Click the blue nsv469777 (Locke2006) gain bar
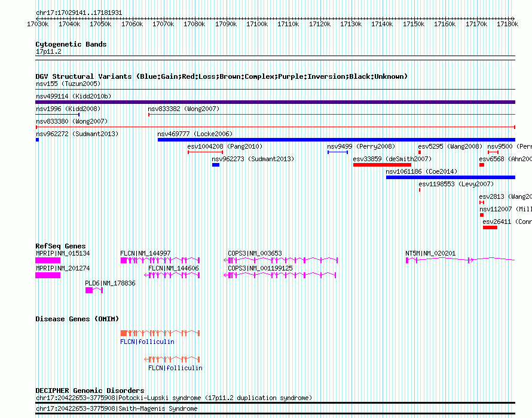The width and height of the screenshot is (532, 418). (336, 140)
